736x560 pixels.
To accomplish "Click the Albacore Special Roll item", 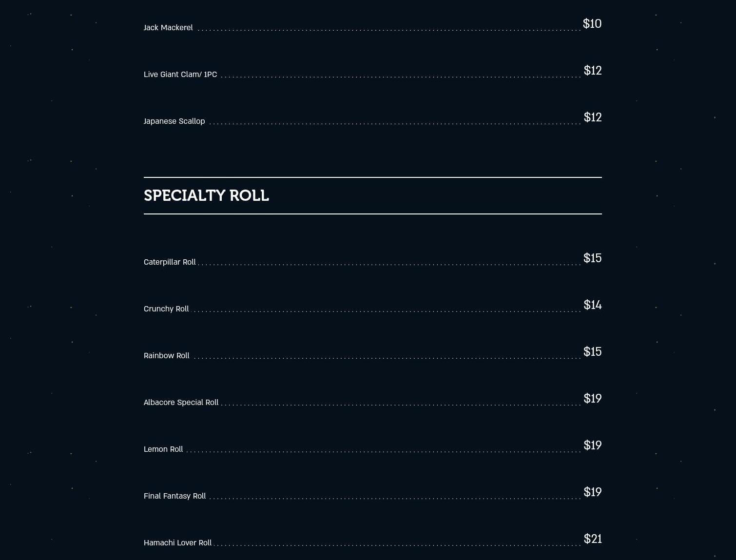I will tap(181, 403).
